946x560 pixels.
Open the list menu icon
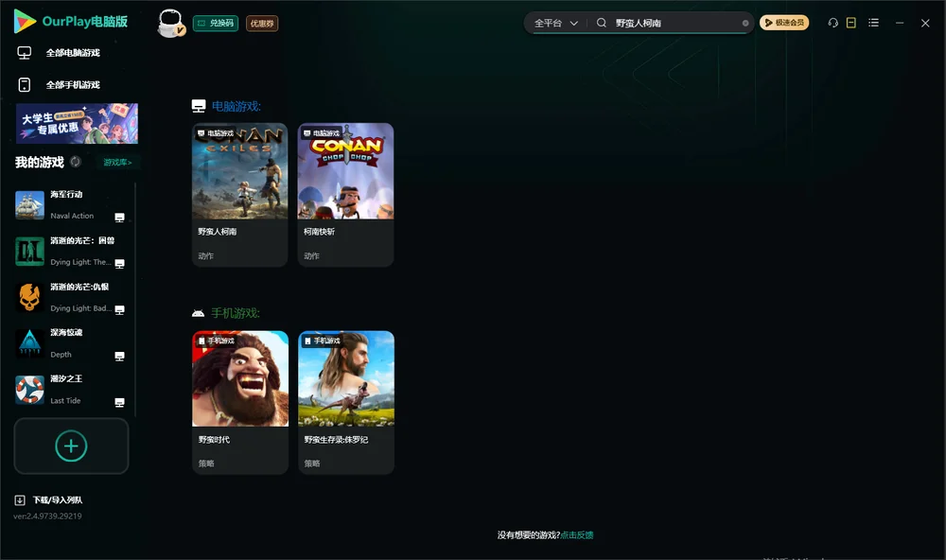pyautogui.click(x=873, y=23)
